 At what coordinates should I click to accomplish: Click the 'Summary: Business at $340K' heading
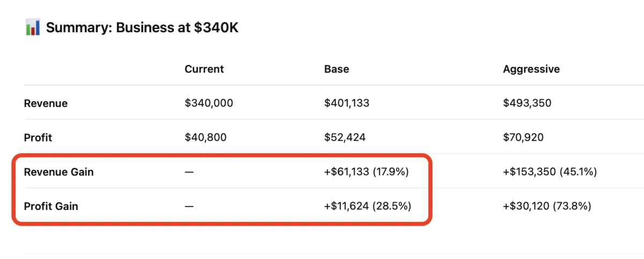[x=142, y=28]
